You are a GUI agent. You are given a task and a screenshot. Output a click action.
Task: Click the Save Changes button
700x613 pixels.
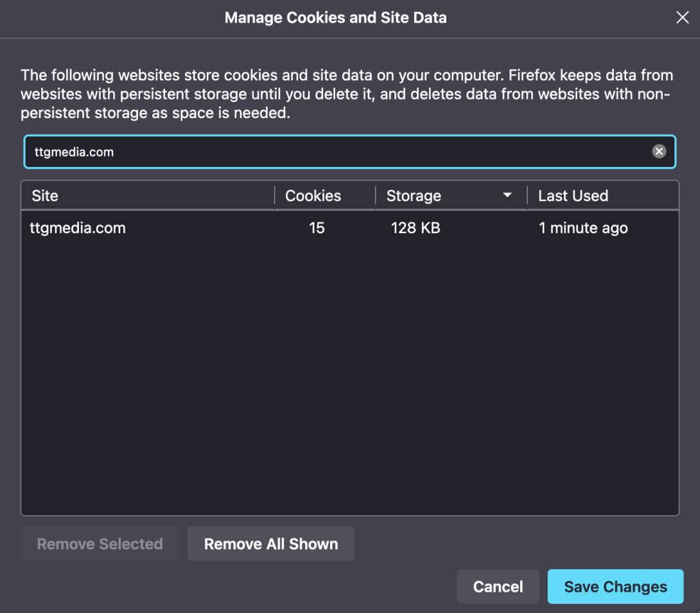click(x=615, y=586)
